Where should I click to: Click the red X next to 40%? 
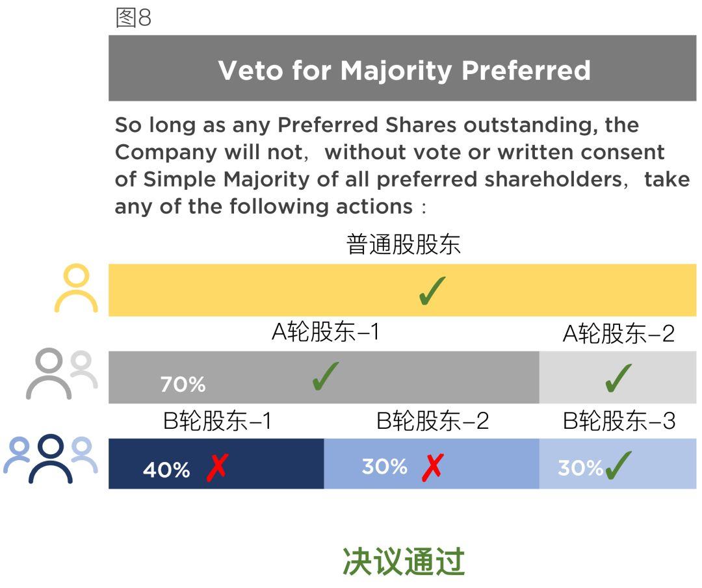pyautogui.click(x=217, y=467)
